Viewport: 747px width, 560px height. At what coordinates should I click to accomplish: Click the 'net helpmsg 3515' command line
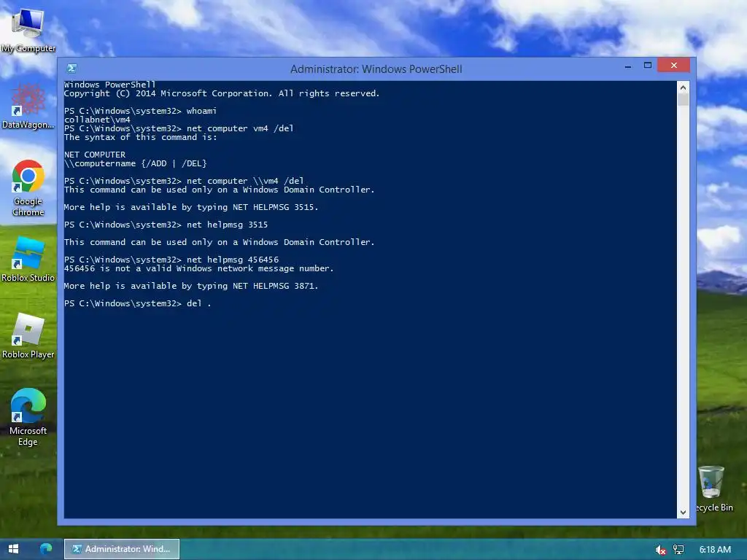coord(166,225)
